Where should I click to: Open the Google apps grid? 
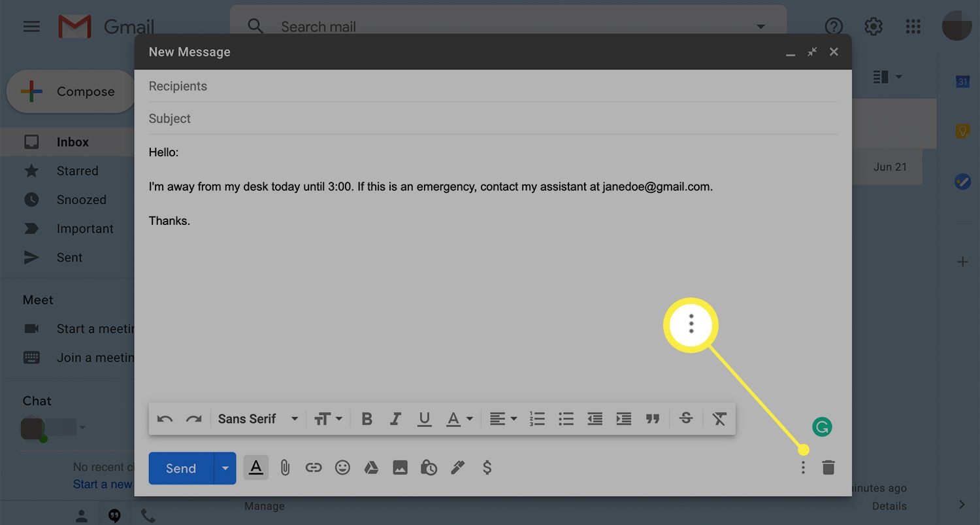click(913, 27)
